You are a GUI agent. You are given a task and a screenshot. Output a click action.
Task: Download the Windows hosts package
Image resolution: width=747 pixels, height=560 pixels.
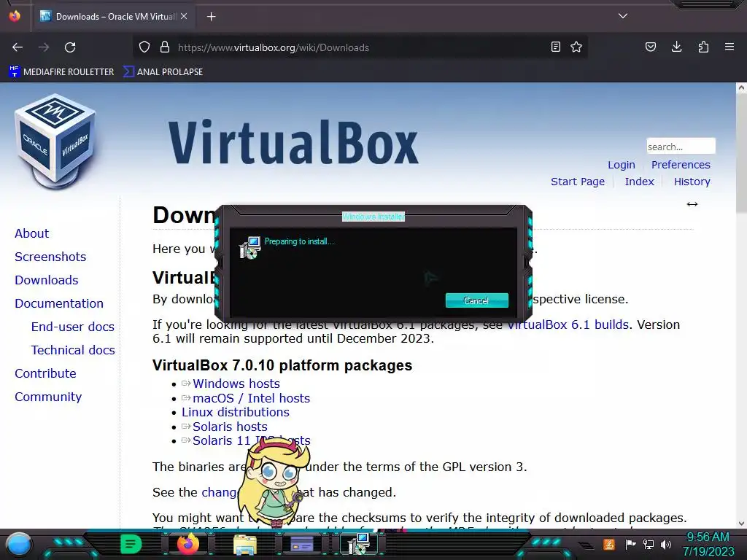(x=236, y=384)
